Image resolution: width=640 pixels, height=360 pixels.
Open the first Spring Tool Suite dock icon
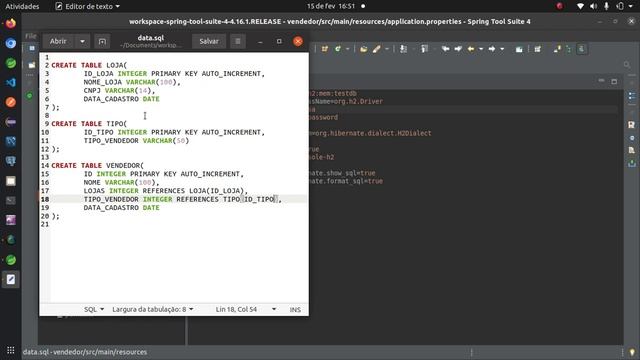pyautogui.click(x=11, y=63)
